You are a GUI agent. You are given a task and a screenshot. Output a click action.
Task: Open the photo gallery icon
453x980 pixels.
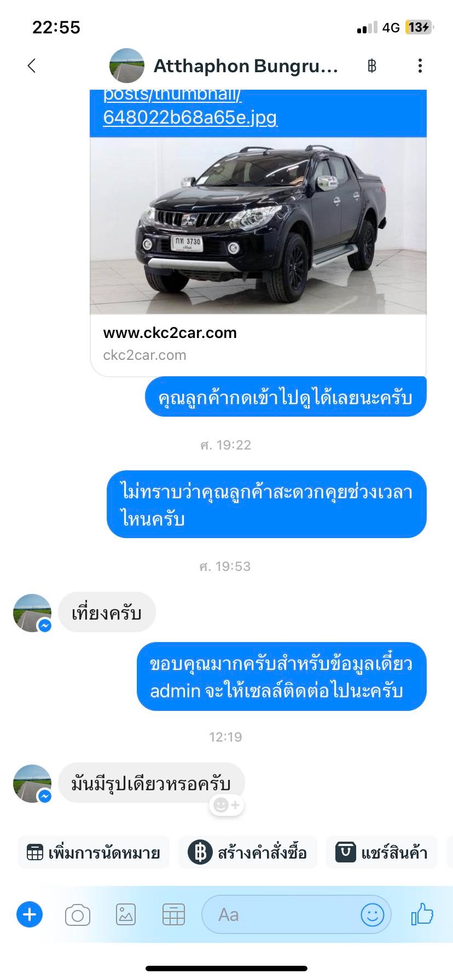126,914
